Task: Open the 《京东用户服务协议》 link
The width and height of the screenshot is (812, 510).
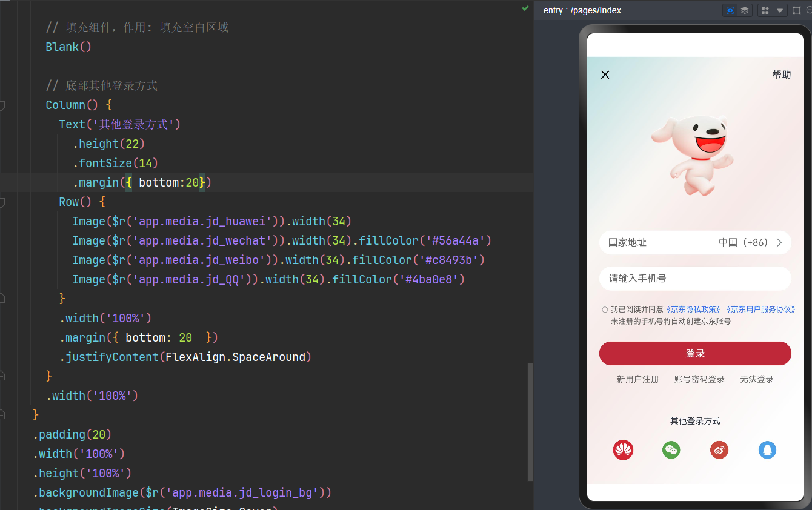Action: click(x=760, y=310)
